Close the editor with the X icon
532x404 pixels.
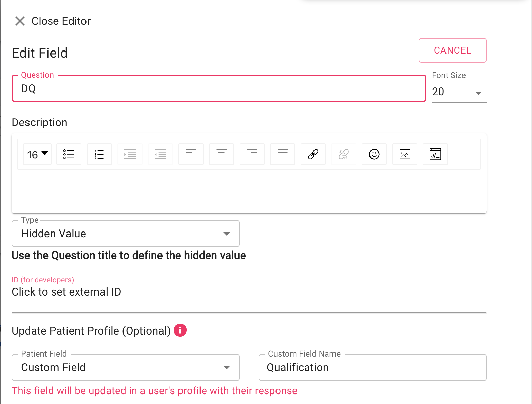20,21
